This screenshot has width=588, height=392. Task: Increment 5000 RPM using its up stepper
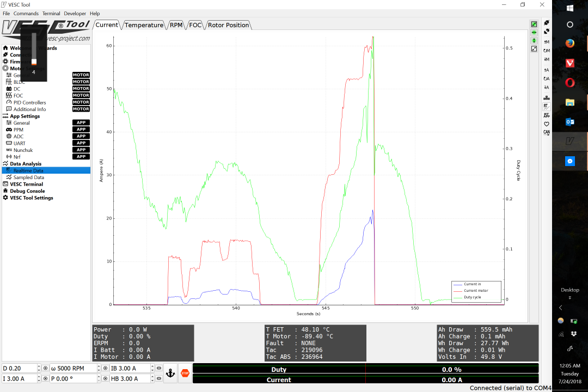click(x=98, y=366)
